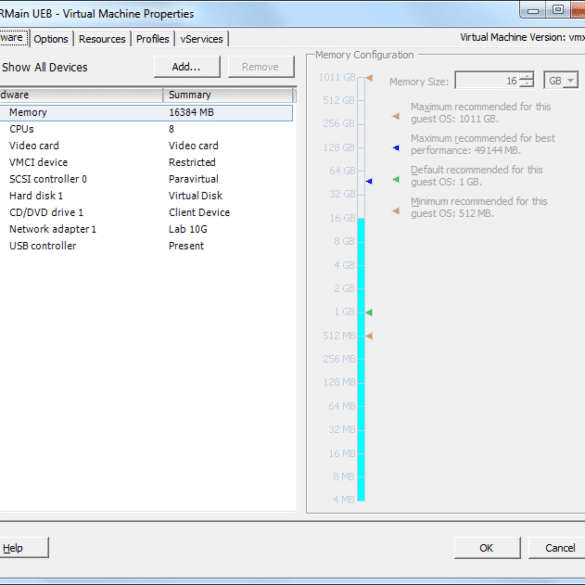Minimize the Virtual Machine Properties window
585x585 pixels.
coord(533,10)
